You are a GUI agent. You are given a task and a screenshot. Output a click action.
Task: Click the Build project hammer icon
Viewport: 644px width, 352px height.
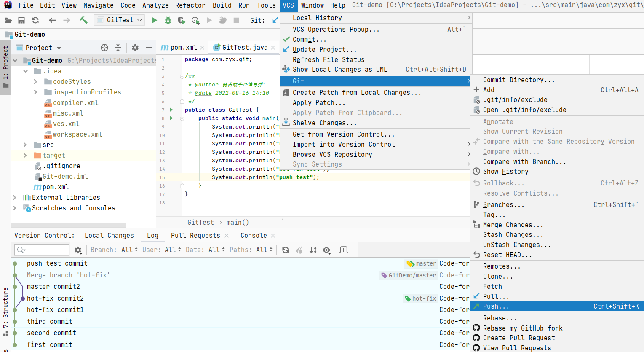click(x=83, y=20)
